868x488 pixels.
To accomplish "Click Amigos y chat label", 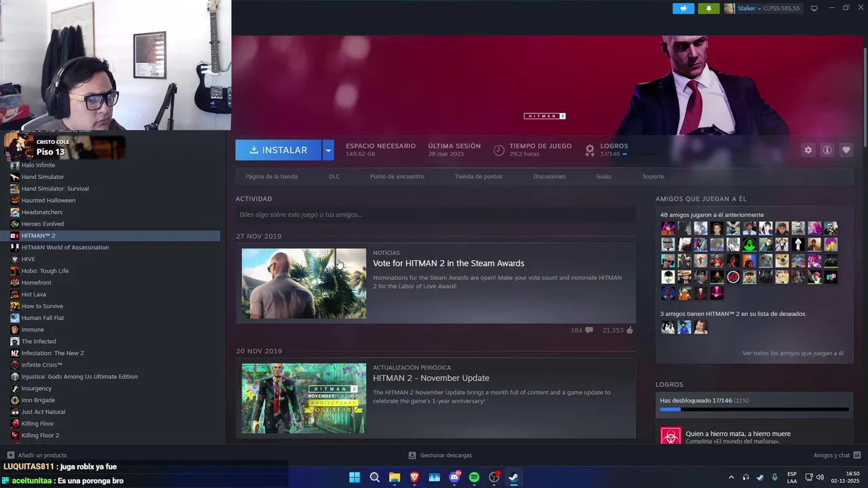I will click(831, 455).
